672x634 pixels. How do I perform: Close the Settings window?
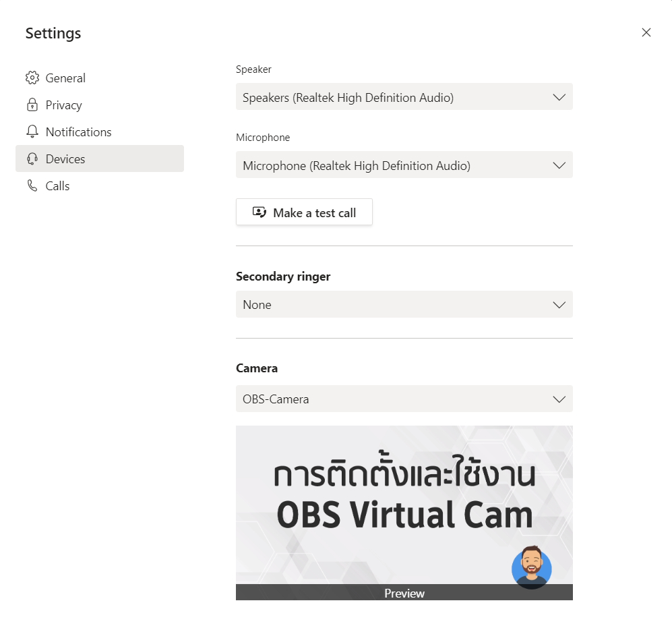pos(646,32)
